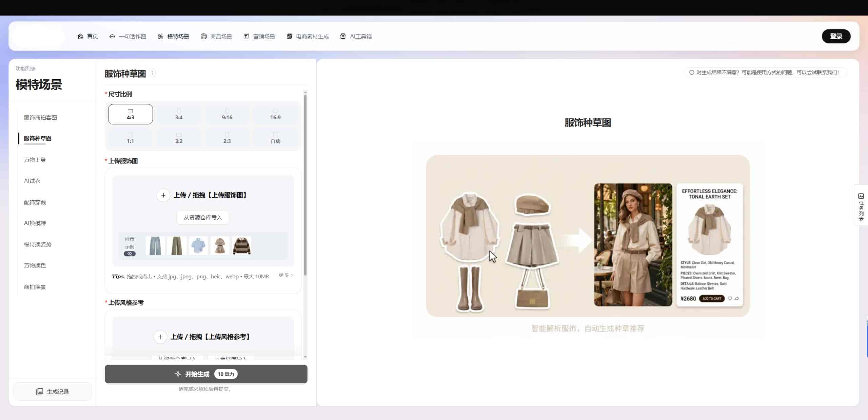Click the info icon beside 对生成结果不满意
The width and height of the screenshot is (868, 420).
coord(692,72)
